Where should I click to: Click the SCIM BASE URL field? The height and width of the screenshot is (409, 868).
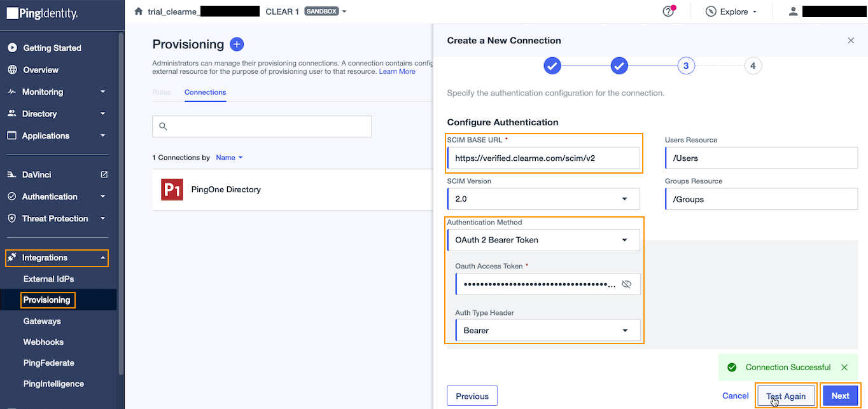(544, 158)
